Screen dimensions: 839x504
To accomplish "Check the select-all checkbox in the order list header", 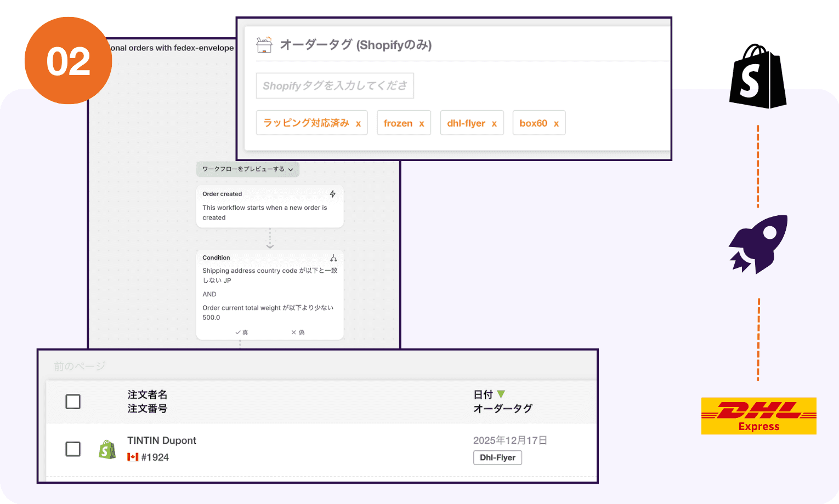I will 73,402.
